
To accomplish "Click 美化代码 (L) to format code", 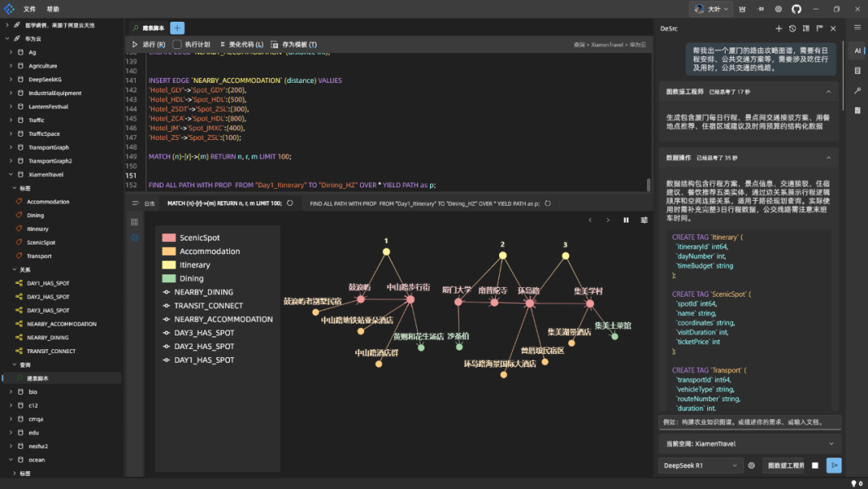I will [x=241, y=44].
